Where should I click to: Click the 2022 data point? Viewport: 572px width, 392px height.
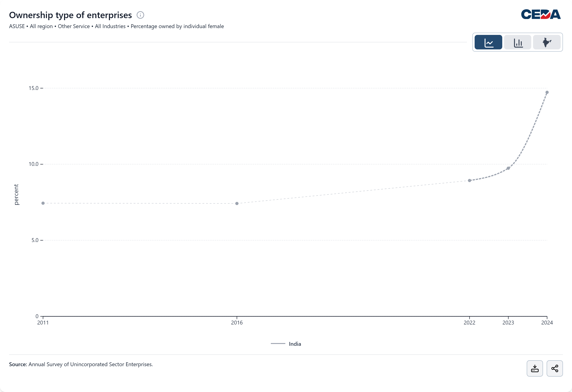[x=469, y=181]
